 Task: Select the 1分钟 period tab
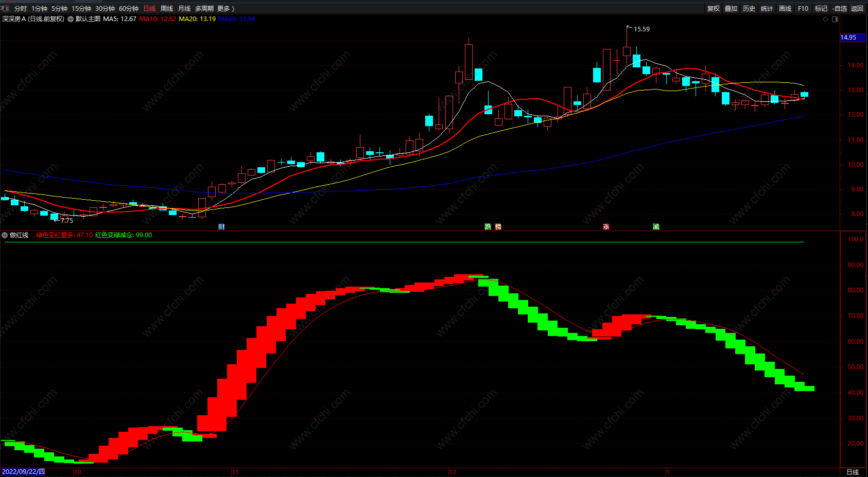point(39,8)
